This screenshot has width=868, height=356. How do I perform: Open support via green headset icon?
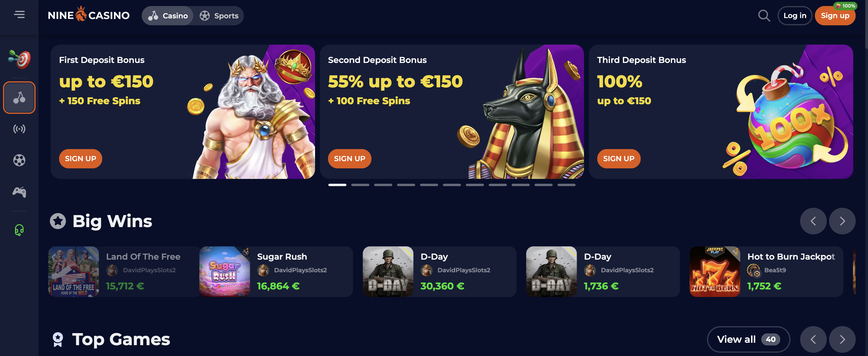coord(19,230)
